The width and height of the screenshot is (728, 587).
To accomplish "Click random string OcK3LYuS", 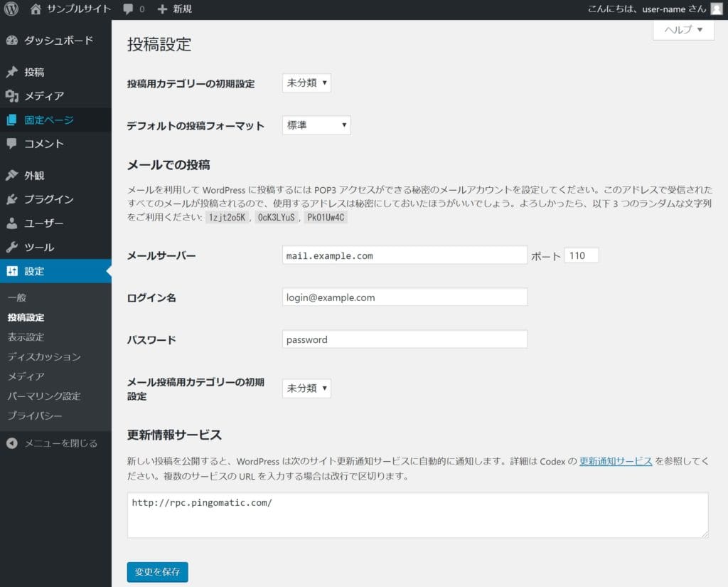I will [x=277, y=218].
